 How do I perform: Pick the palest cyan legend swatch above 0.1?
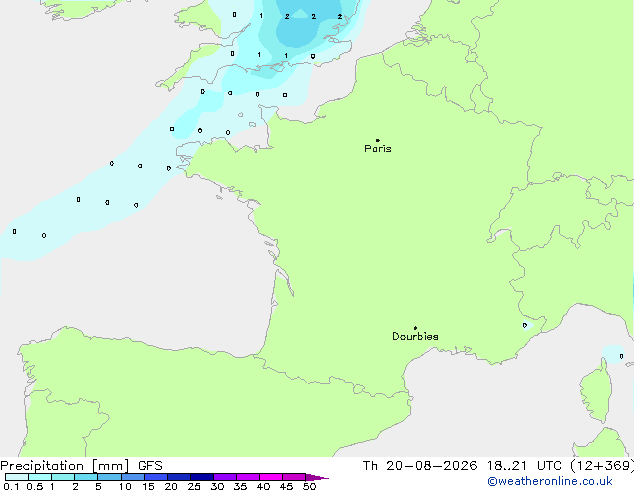[x=17, y=477]
